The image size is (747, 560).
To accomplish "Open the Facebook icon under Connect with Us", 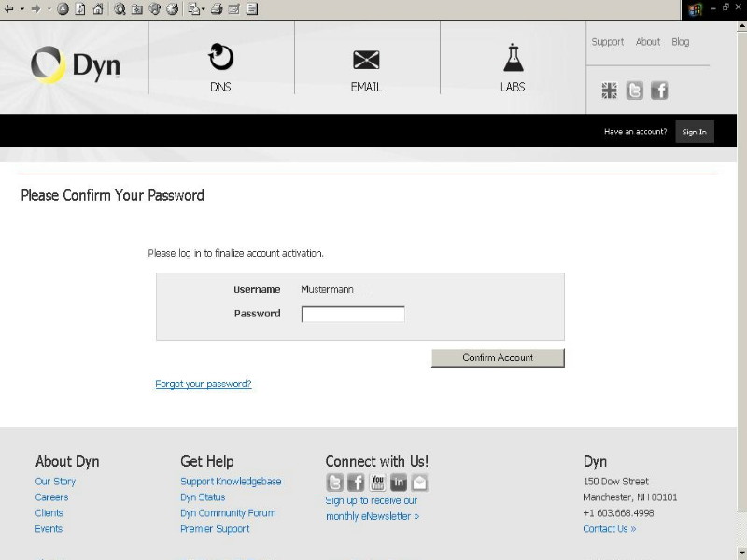I will tap(356, 483).
